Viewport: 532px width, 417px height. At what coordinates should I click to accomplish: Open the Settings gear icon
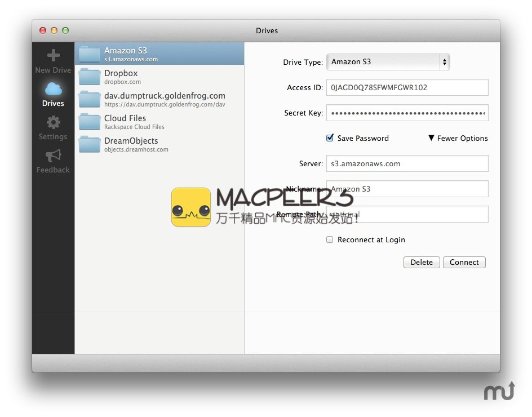click(x=53, y=122)
